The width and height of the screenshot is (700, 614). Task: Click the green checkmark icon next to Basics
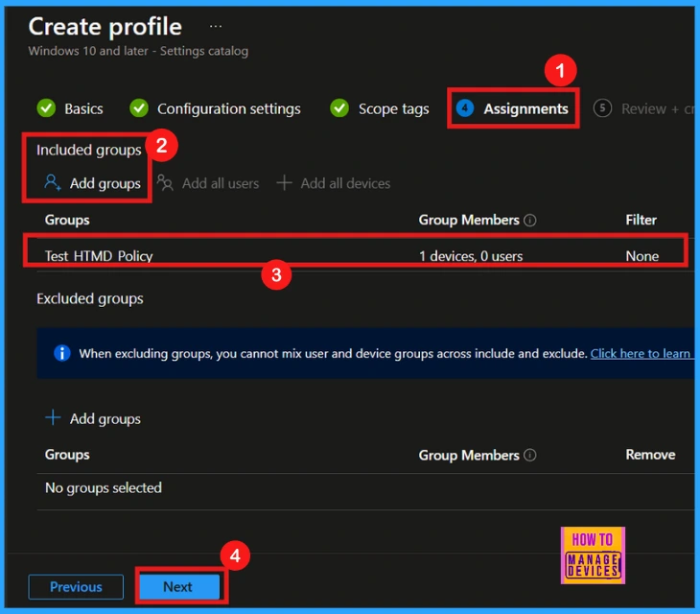pyautogui.click(x=46, y=108)
